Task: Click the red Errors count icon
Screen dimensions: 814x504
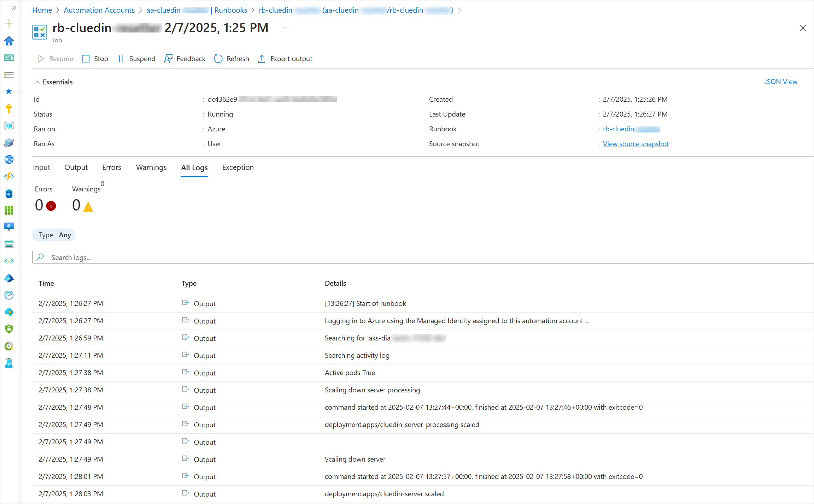Action: pyautogui.click(x=51, y=206)
